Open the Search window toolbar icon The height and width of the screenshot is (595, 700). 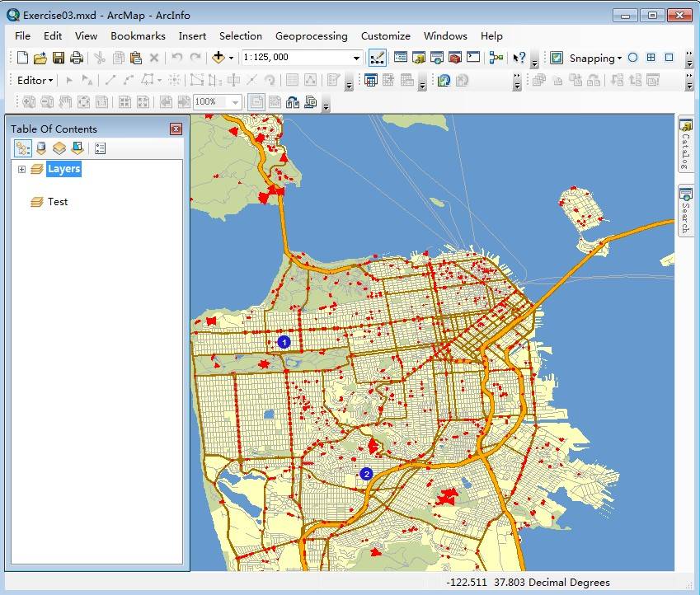(437, 58)
